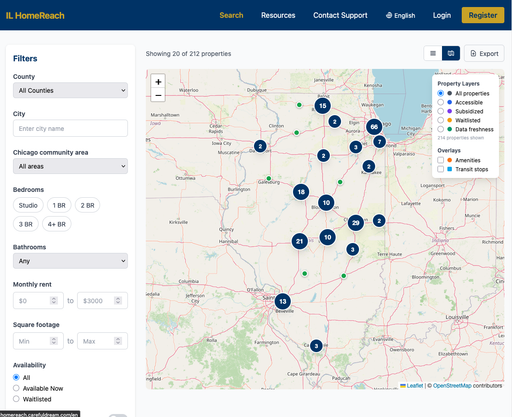The image size is (512, 417).
Task: Open the IL HomeReach home page
Action: (35, 16)
